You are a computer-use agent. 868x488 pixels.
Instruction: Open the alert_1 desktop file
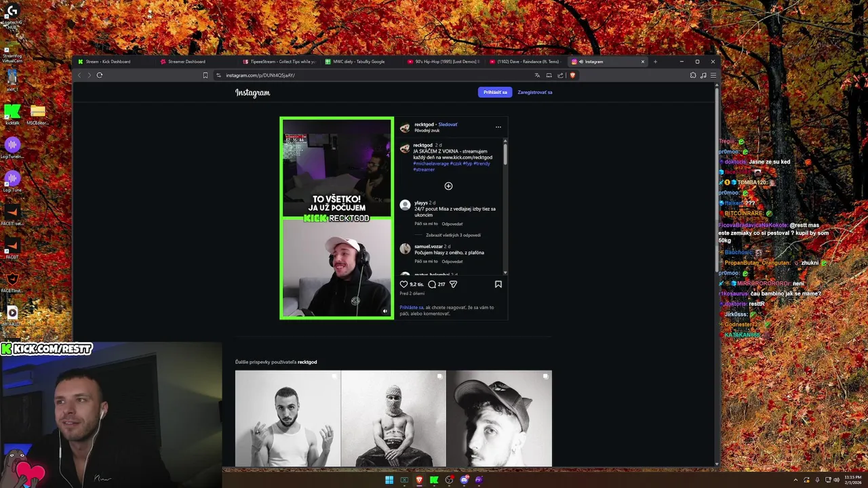point(12,81)
